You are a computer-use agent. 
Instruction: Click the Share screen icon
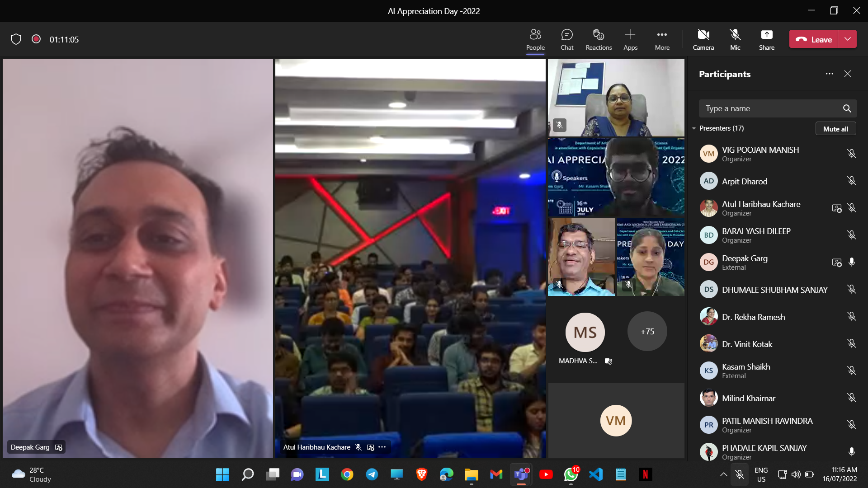click(766, 39)
